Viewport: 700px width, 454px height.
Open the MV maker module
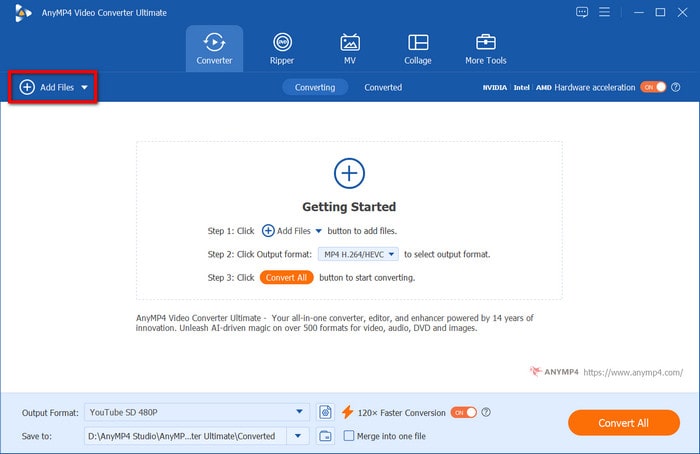pyautogui.click(x=350, y=48)
